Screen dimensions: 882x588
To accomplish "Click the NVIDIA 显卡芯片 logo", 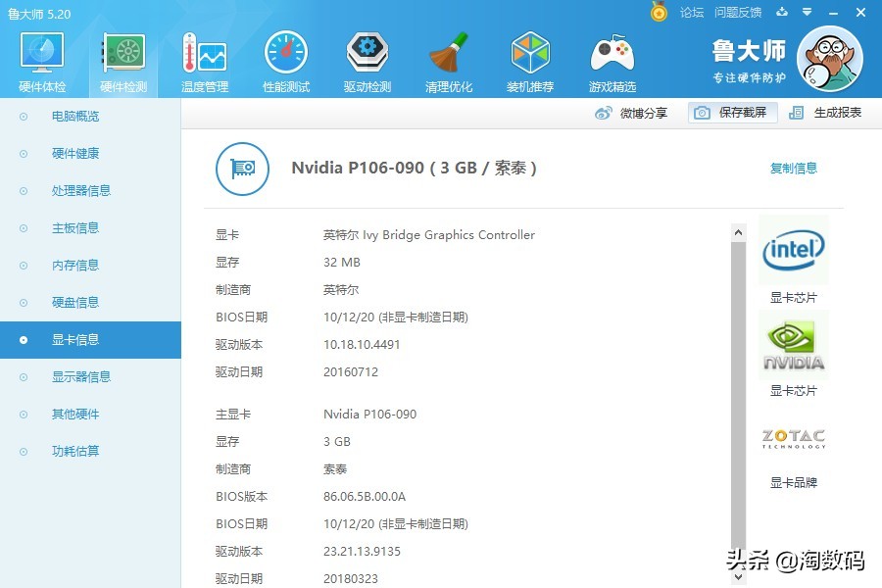I will click(793, 344).
